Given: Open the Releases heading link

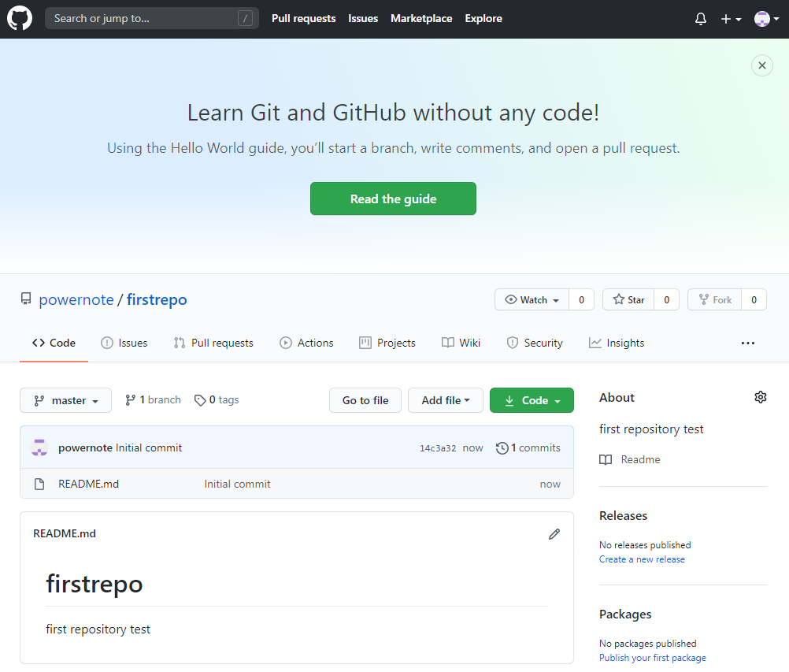Looking at the screenshot, I should 623,516.
